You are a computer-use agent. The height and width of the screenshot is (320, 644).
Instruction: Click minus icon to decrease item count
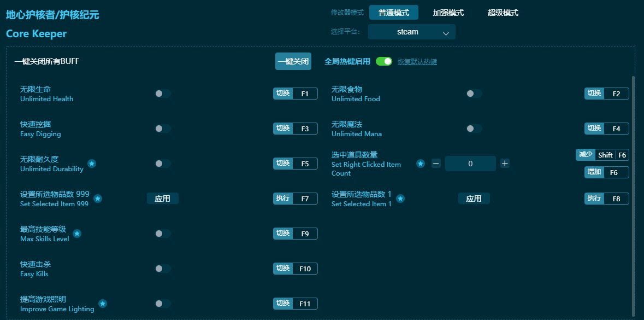pyautogui.click(x=436, y=164)
